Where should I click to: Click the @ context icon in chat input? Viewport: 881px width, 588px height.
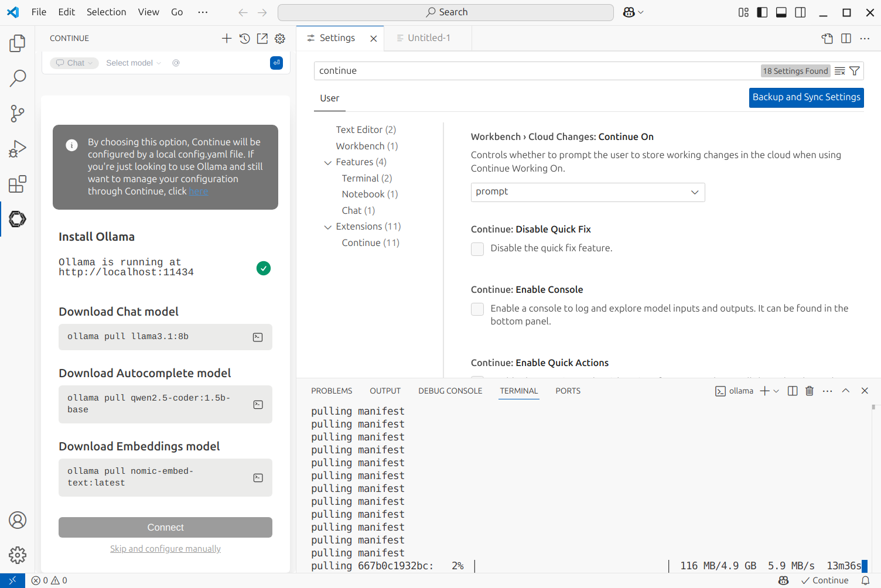coord(176,63)
